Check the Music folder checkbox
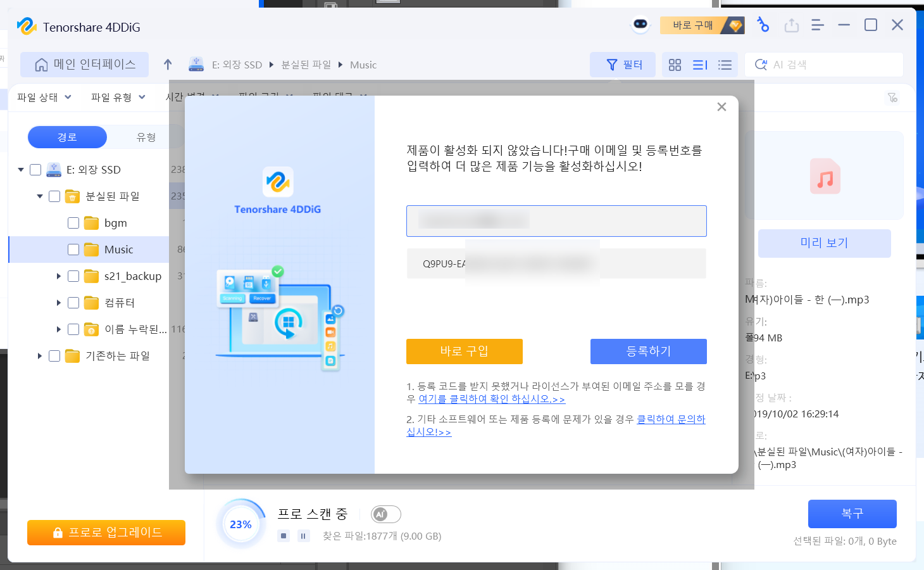 click(73, 250)
